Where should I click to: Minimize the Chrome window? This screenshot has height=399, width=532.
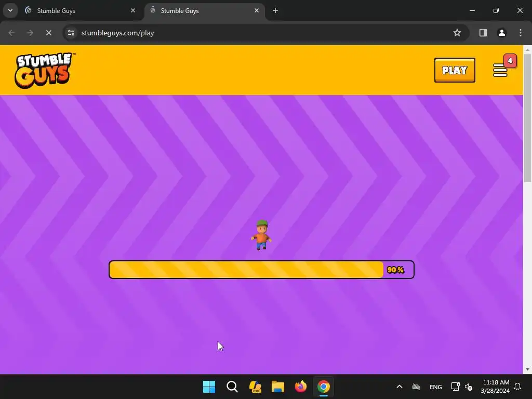(x=472, y=10)
